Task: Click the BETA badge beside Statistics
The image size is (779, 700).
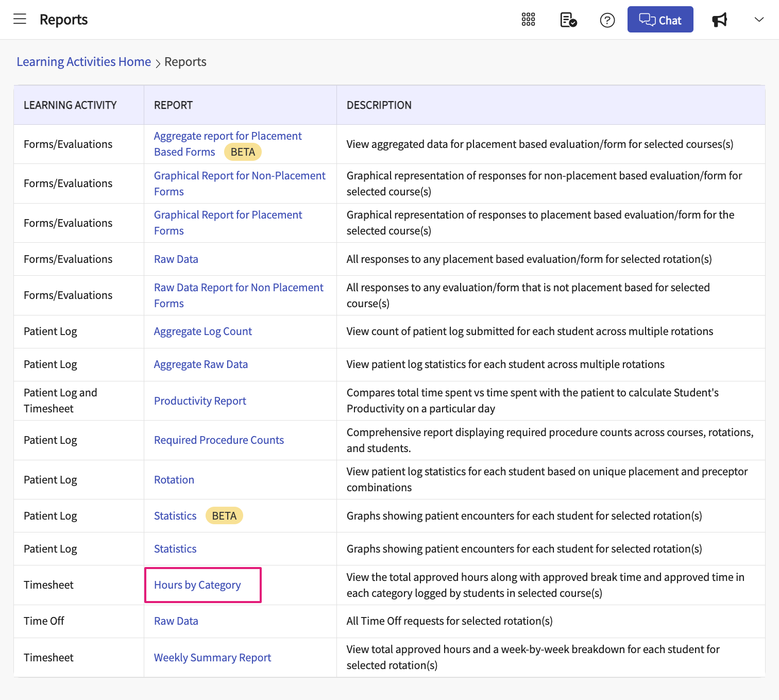Action: coord(224,516)
